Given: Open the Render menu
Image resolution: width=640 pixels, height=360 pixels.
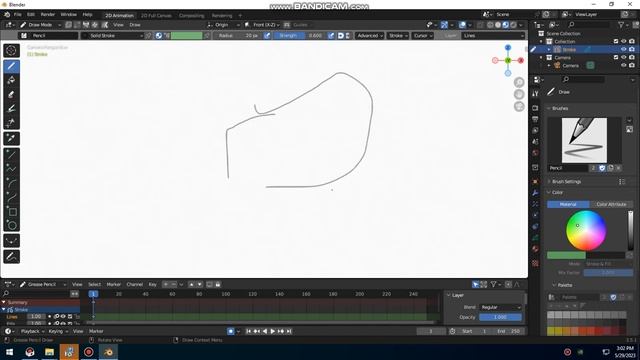Looking at the screenshot, I should [x=48, y=14].
